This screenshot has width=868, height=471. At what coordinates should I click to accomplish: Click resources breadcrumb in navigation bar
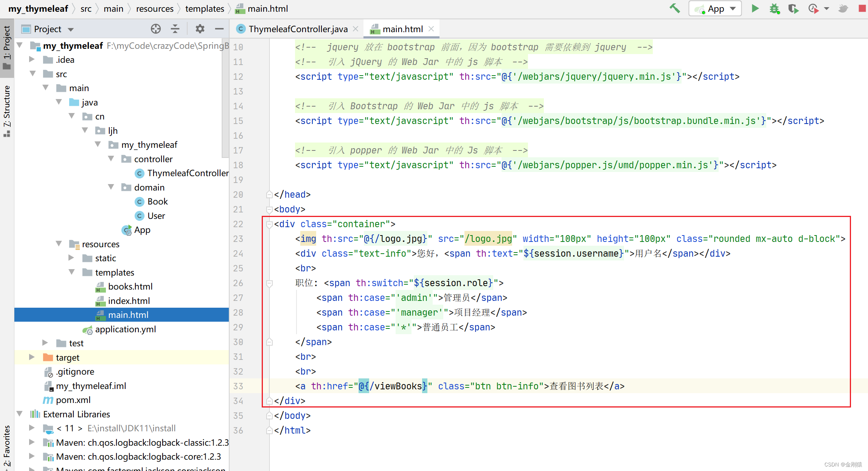(155, 9)
